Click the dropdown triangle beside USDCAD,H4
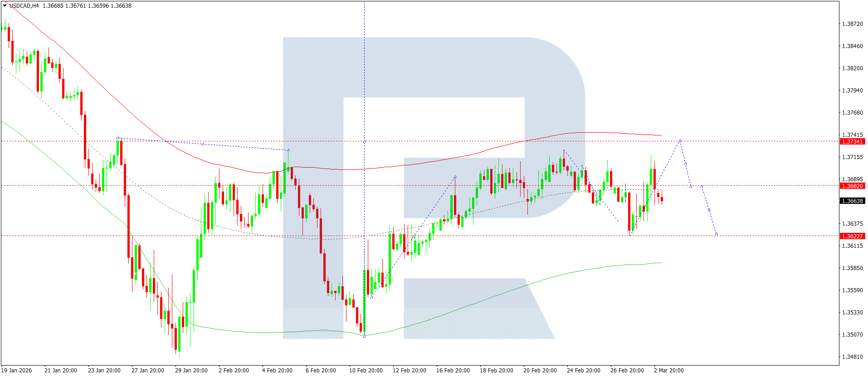868x376 pixels. [5, 6]
